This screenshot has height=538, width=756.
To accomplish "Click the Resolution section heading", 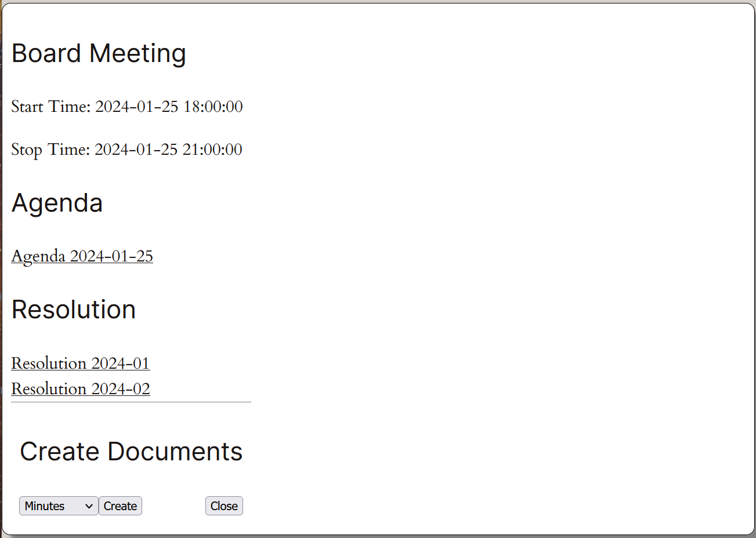I will click(73, 310).
